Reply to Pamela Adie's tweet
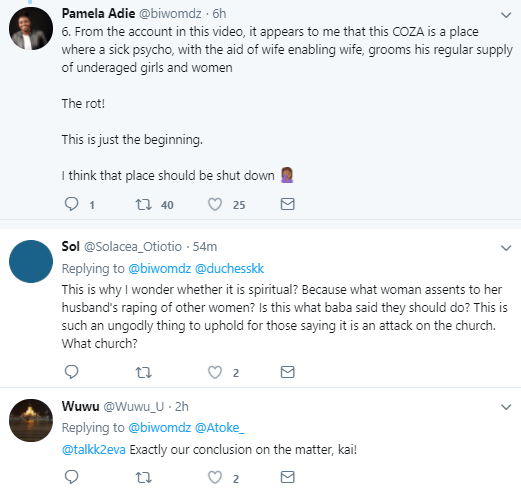Viewport: 521px width, 492px height. [71, 204]
